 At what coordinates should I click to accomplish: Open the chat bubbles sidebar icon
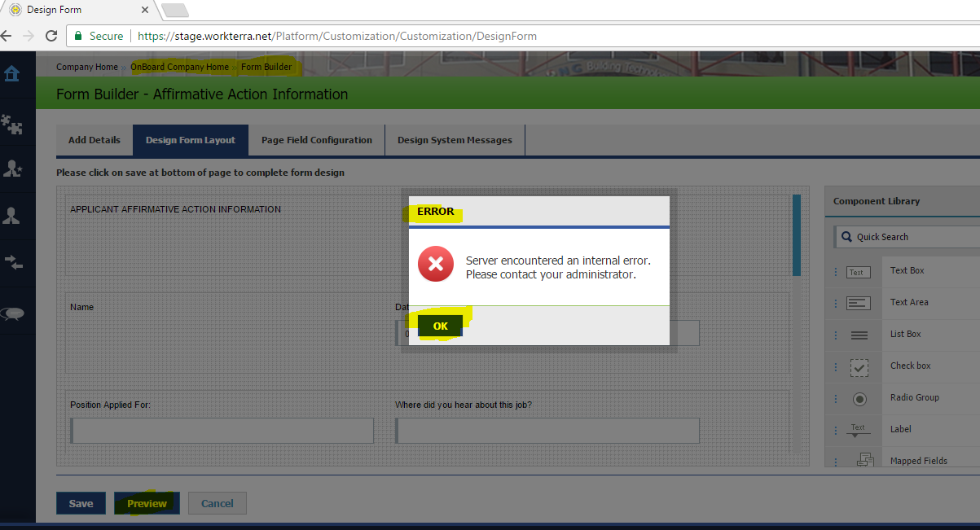pos(12,314)
